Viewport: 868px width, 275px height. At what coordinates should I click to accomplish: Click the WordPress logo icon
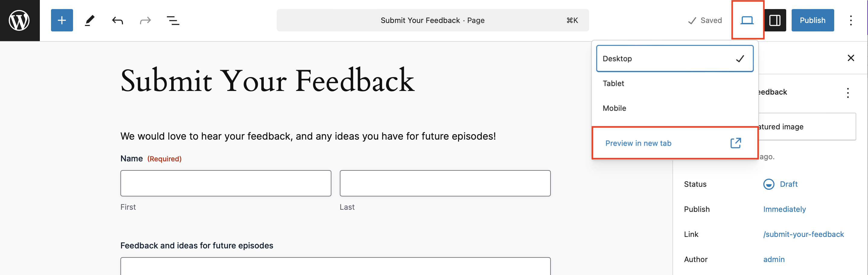[x=20, y=20]
